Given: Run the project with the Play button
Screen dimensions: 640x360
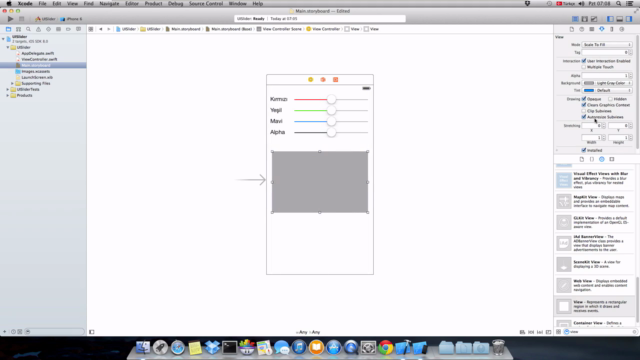Looking at the screenshot, I should click(11, 19).
